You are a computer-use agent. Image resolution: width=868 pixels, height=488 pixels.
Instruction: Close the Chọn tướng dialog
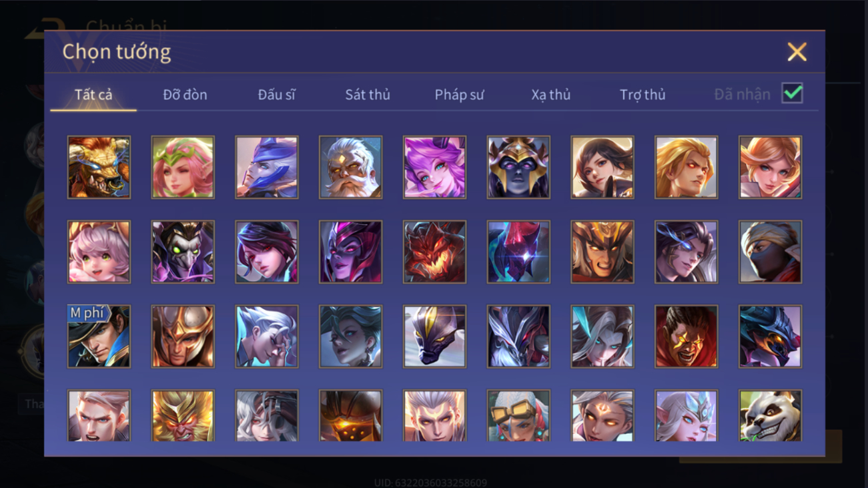tap(797, 52)
